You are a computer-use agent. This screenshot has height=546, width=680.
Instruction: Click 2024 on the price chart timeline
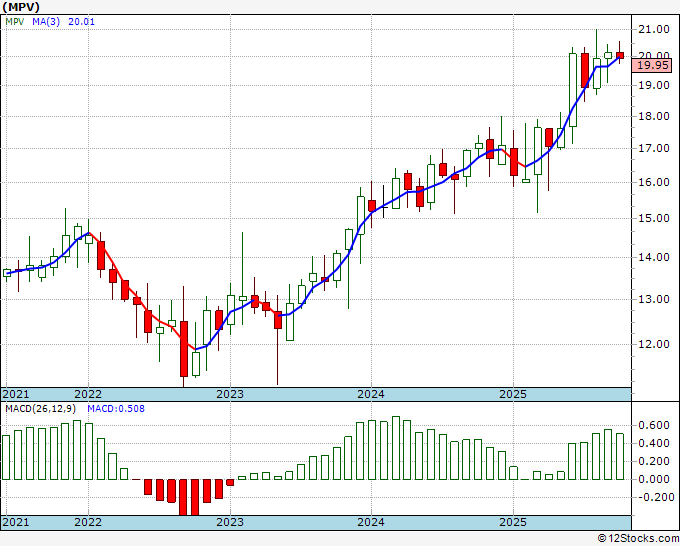point(371,394)
